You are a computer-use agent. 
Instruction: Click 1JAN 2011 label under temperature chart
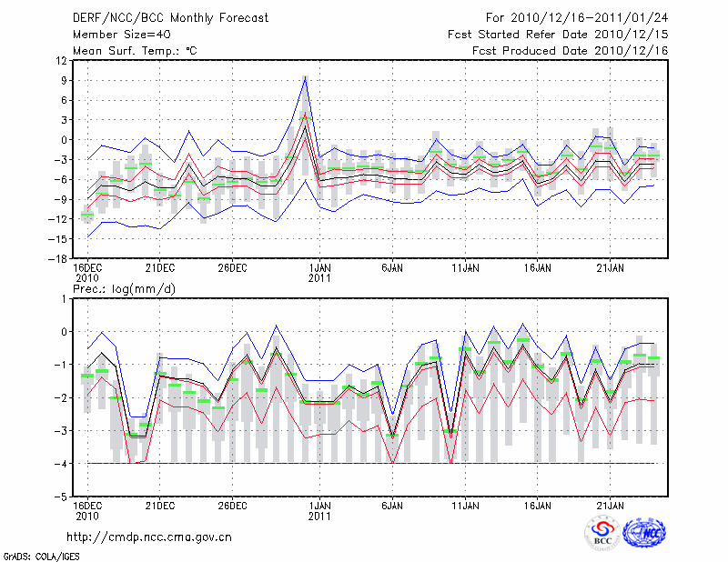point(319,273)
